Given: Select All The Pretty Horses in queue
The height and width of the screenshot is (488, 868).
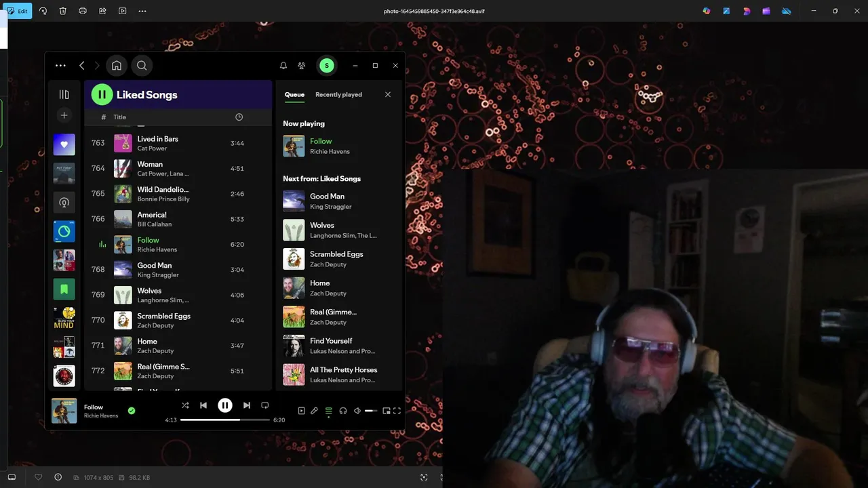Looking at the screenshot, I should (x=338, y=375).
